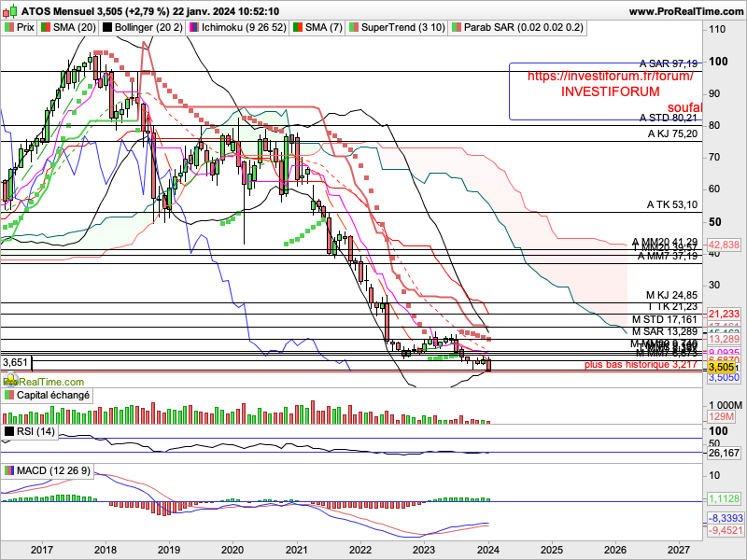The image size is (747, 560).
Task: Click the SMA (7) legend color icon
Action: (298, 28)
